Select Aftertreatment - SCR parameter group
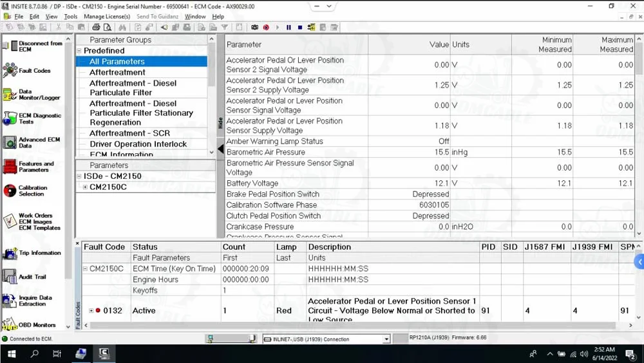This screenshot has height=363, width=644. [x=129, y=133]
